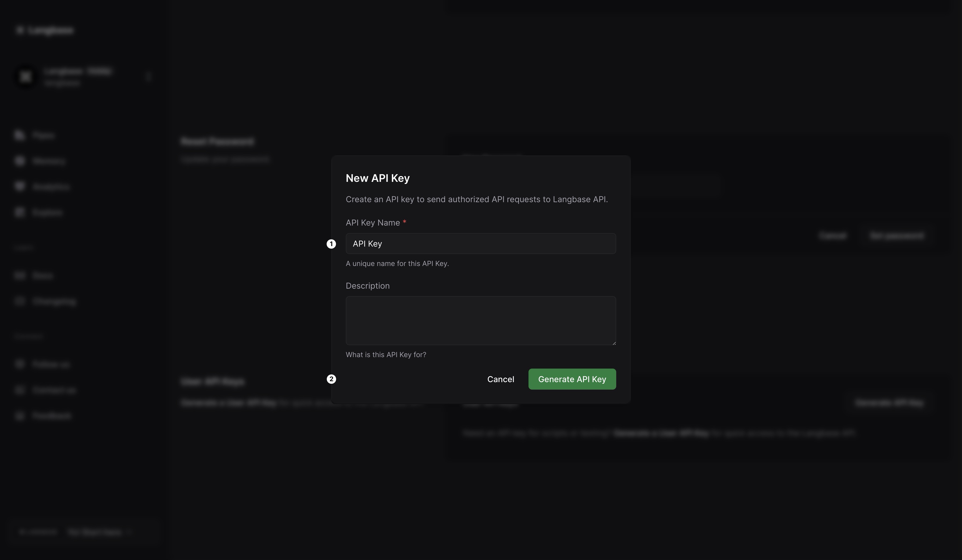
Task: Open the Feedback sidebar icon
Action: pyautogui.click(x=19, y=415)
